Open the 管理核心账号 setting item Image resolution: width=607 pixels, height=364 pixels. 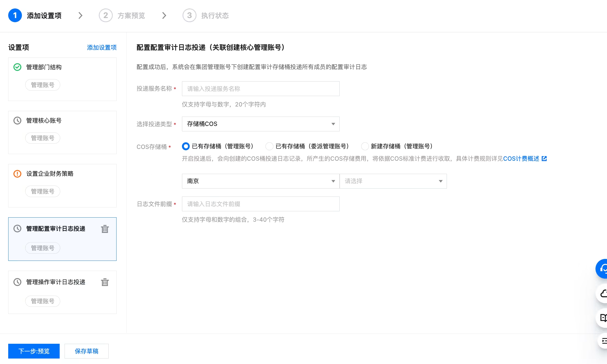point(44,121)
